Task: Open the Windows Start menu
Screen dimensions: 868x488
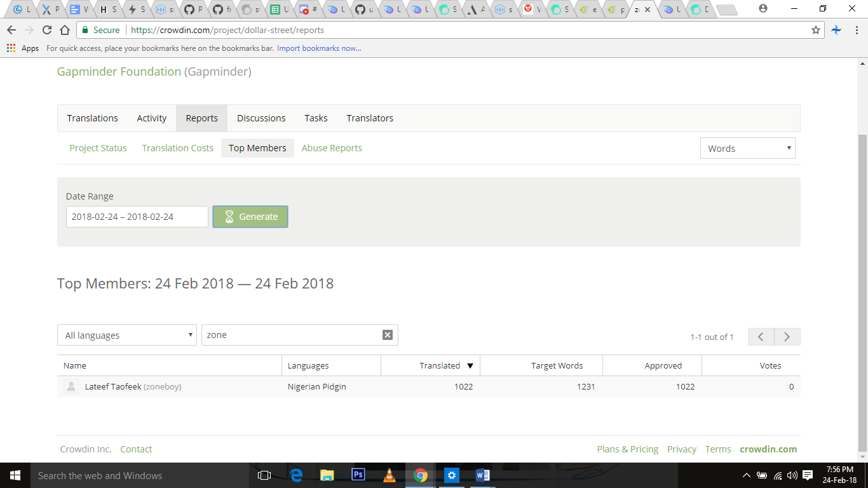Action: point(15,475)
